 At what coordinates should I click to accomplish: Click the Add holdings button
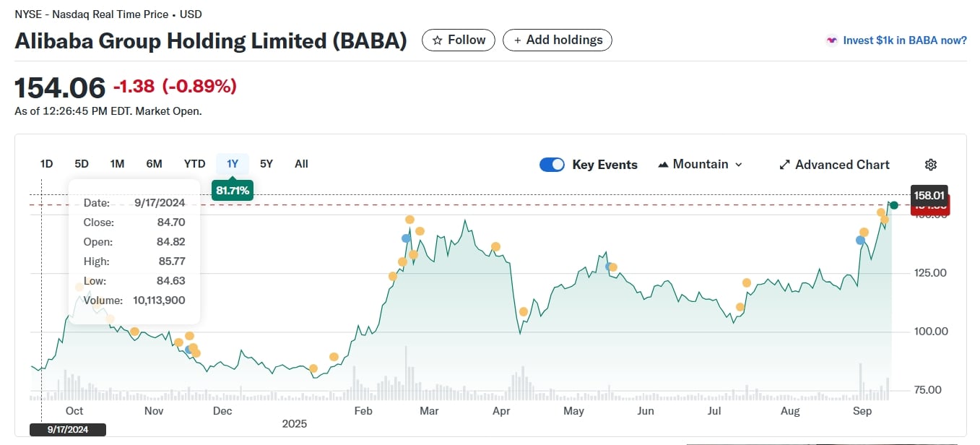point(558,40)
